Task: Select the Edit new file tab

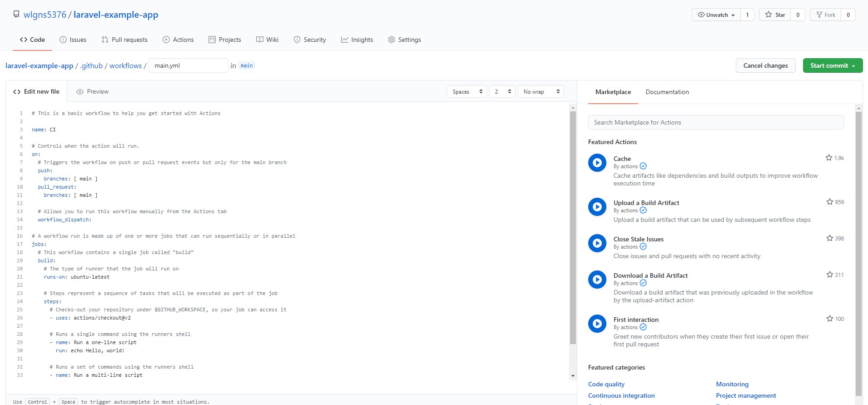Action: 36,91
